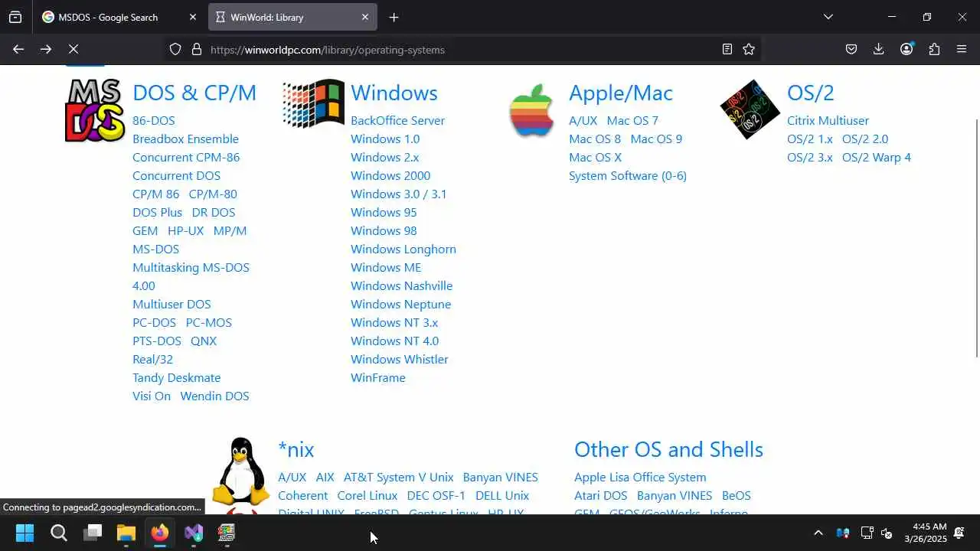980x551 pixels.
Task: Click the page vertical scrollbar
Action: [976, 237]
